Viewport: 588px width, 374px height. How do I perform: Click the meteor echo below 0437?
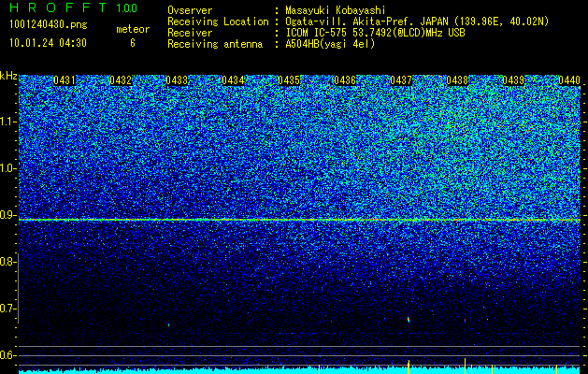coord(409,320)
